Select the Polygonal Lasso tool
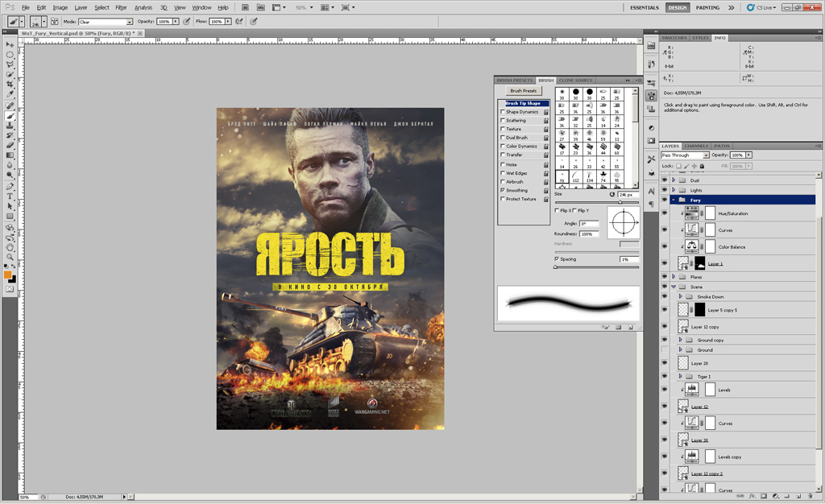Screen dimensions: 825x504 point(10,64)
